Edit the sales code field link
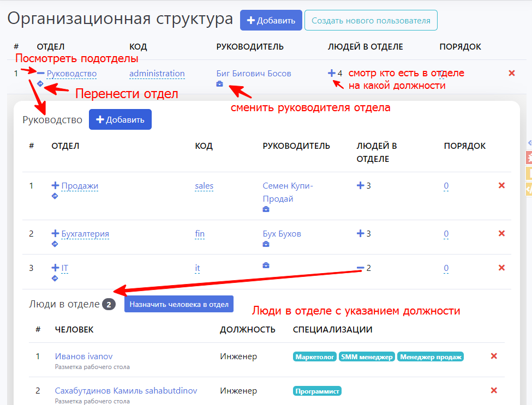Viewport: 532px width, 405px height. tap(204, 186)
